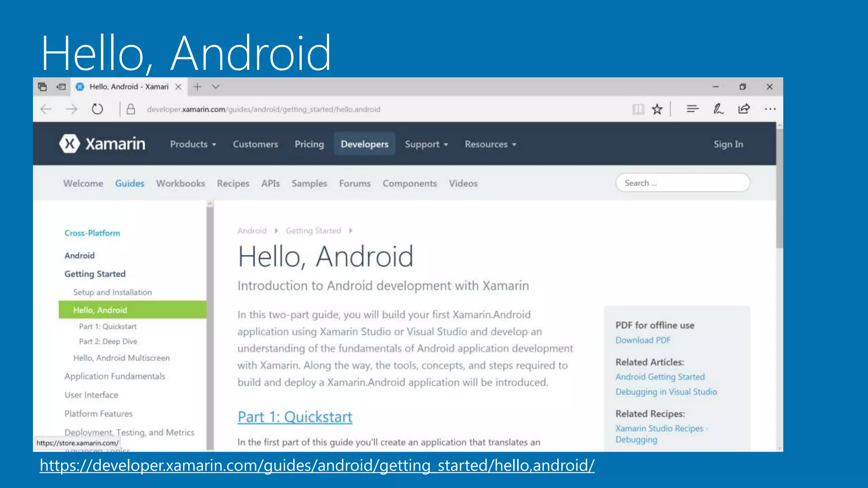Switch to the Guides tab
The width and height of the screenshot is (868, 488).
(x=130, y=183)
